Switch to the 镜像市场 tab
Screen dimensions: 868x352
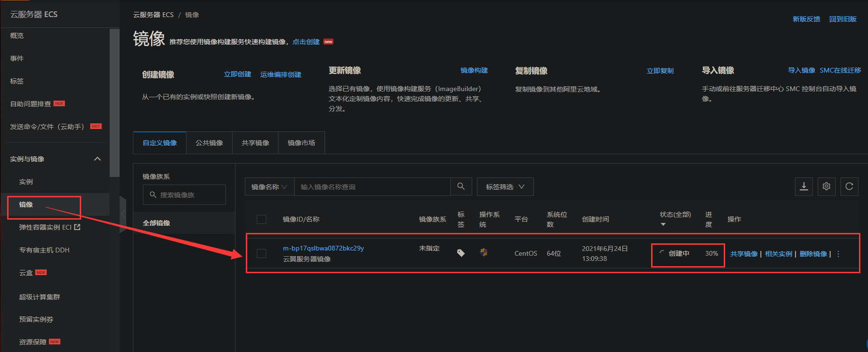tap(301, 143)
